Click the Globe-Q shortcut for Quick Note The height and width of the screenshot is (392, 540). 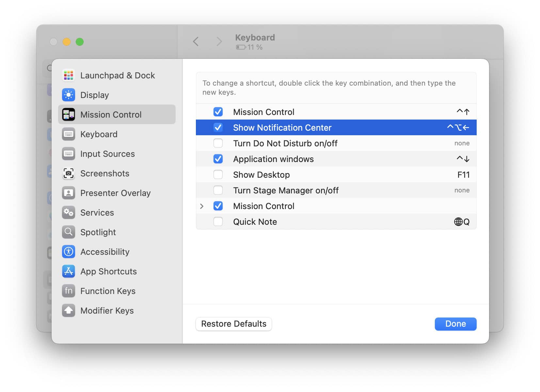462,222
